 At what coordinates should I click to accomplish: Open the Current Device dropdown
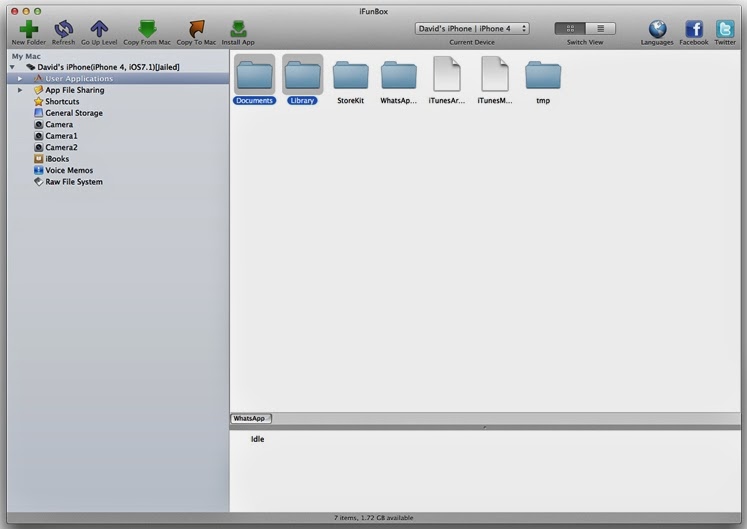point(472,29)
